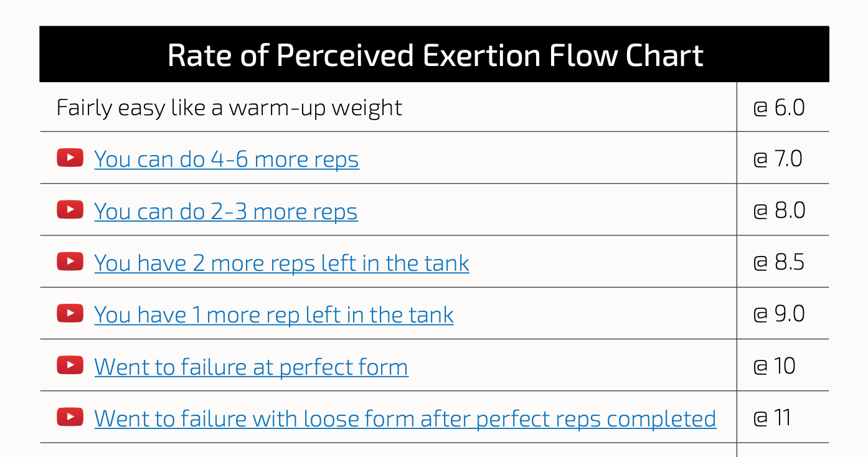
Task: Open video icon next to '2 more reps left'
Action: coord(70,261)
